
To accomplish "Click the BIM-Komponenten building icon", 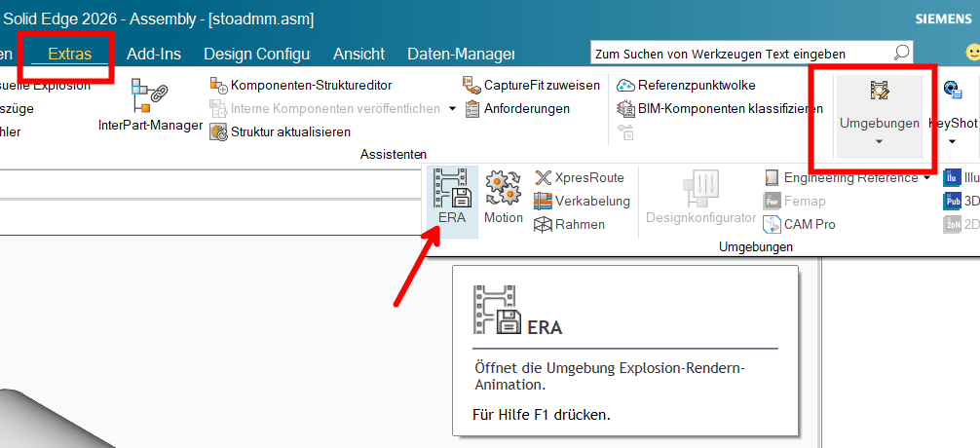I will coord(625,109).
